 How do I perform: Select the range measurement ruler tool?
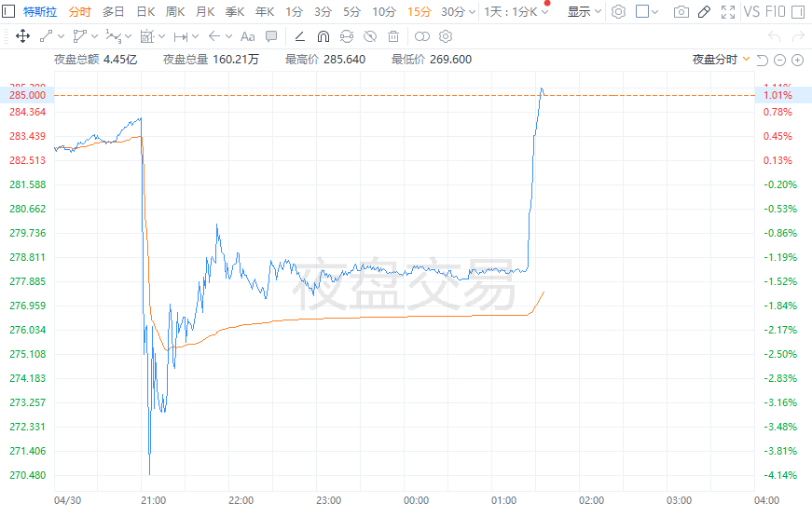(x=181, y=36)
